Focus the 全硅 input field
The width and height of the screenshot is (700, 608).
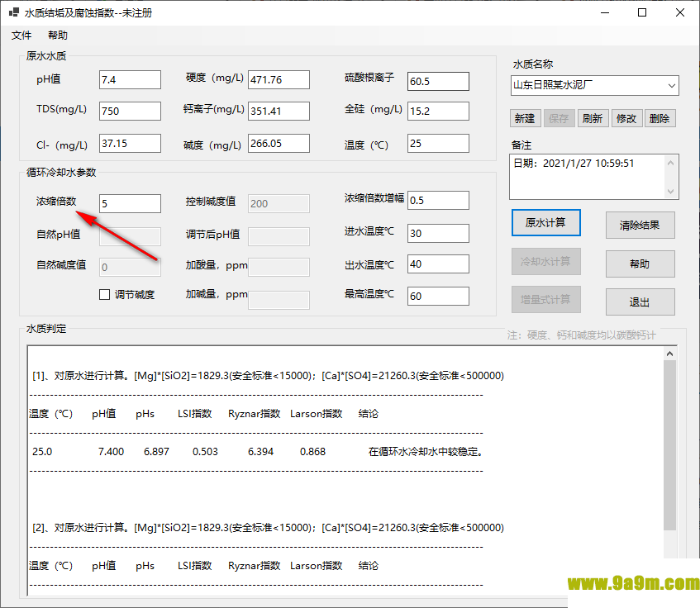tap(438, 111)
